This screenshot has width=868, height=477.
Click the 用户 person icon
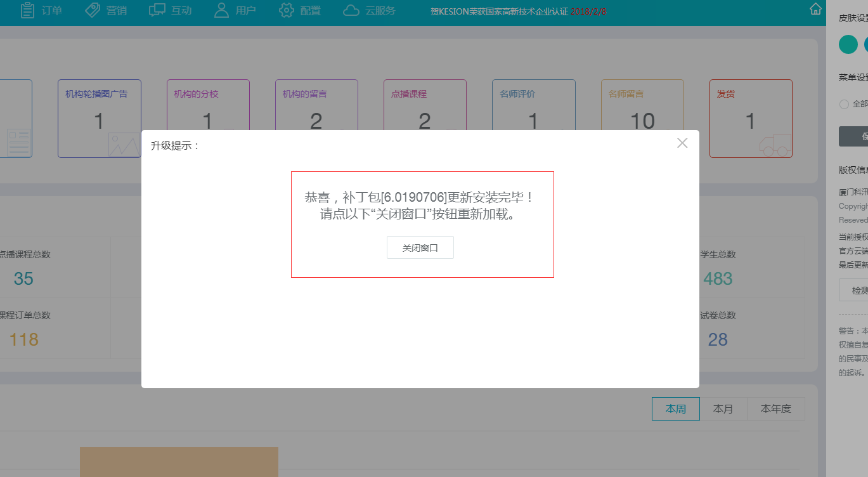[221, 10]
